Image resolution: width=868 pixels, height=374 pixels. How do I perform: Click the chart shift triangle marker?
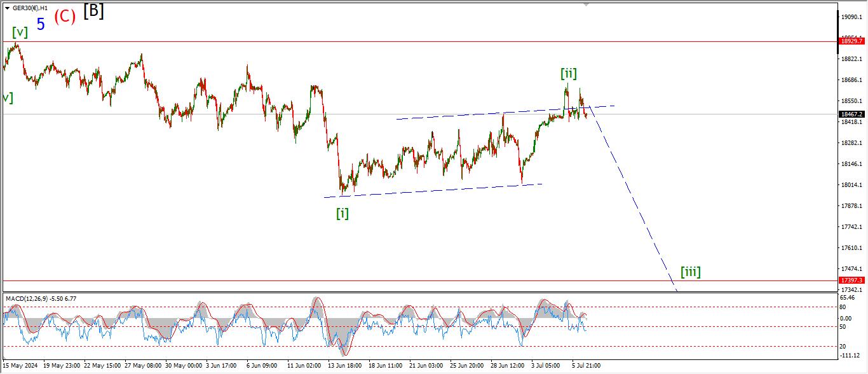coord(587,4)
